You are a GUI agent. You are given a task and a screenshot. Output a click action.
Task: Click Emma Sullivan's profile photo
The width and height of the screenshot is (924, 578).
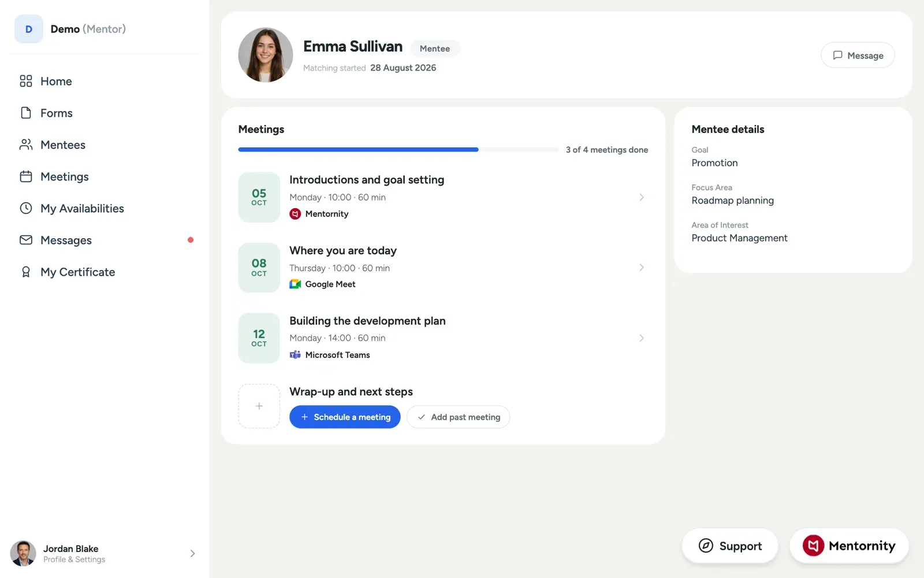tap(266, 55)
